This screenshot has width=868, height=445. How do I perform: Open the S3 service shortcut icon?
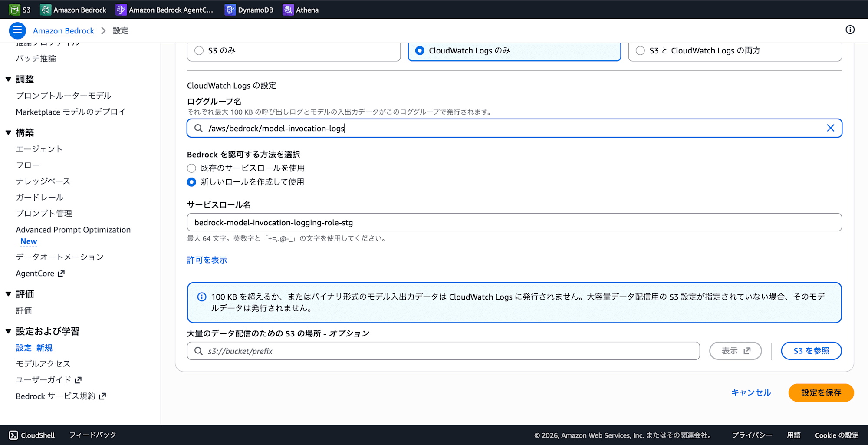14,10
